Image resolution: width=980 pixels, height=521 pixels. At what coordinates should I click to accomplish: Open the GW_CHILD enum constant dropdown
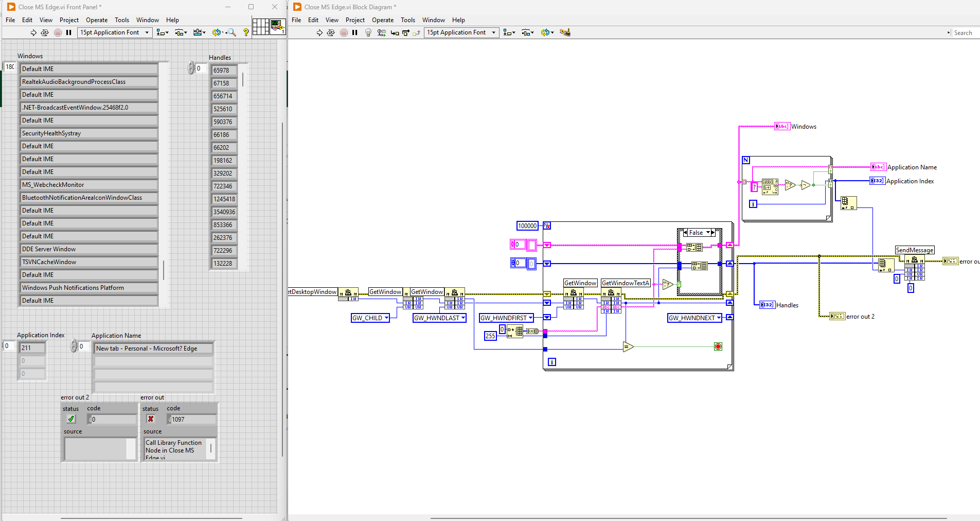tap(386, 318)
